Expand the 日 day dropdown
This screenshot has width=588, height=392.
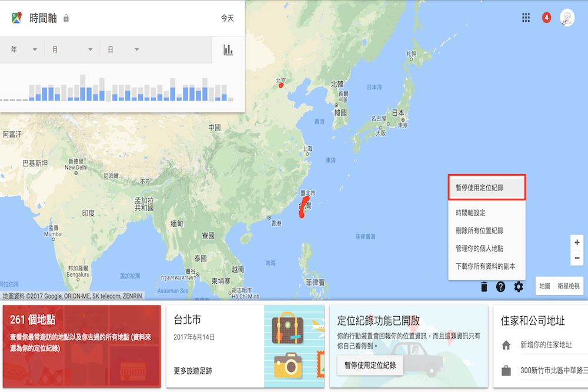click(123, 50)
